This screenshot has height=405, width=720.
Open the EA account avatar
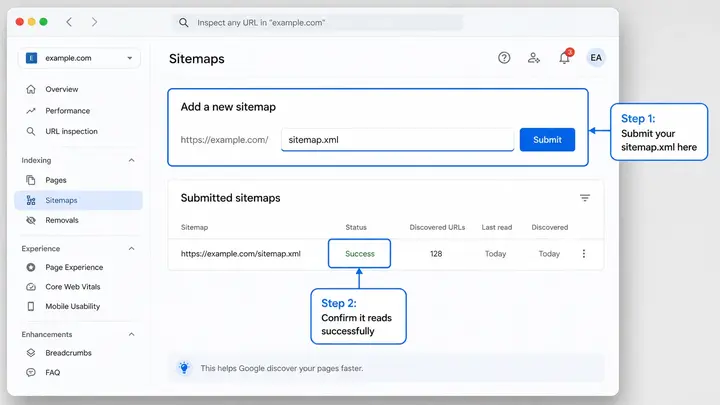(596, 58)
